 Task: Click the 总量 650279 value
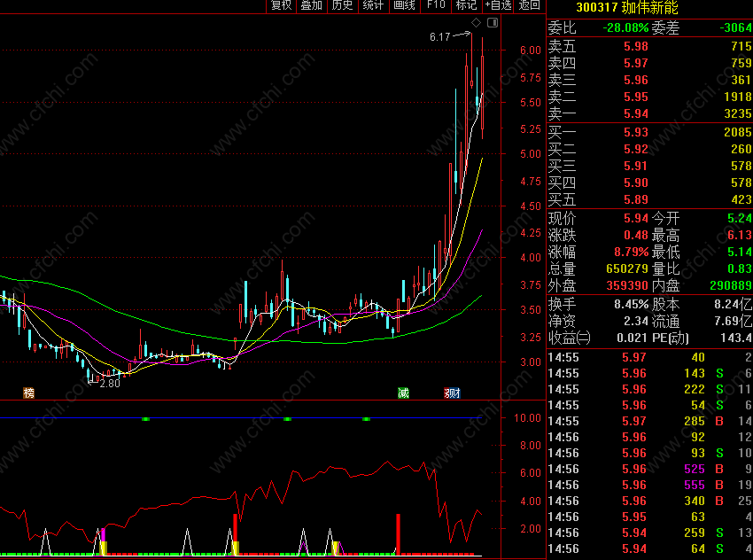click(627, 269)
